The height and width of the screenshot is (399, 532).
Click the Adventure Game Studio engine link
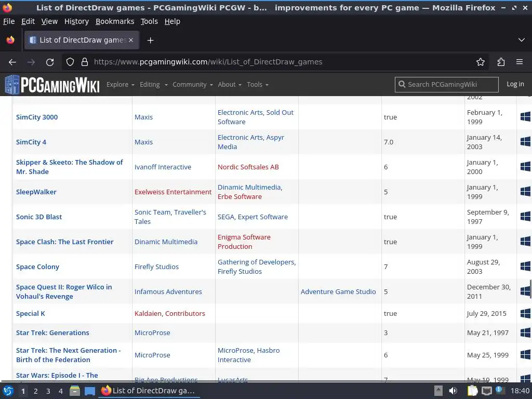click(x=338, y=292)
